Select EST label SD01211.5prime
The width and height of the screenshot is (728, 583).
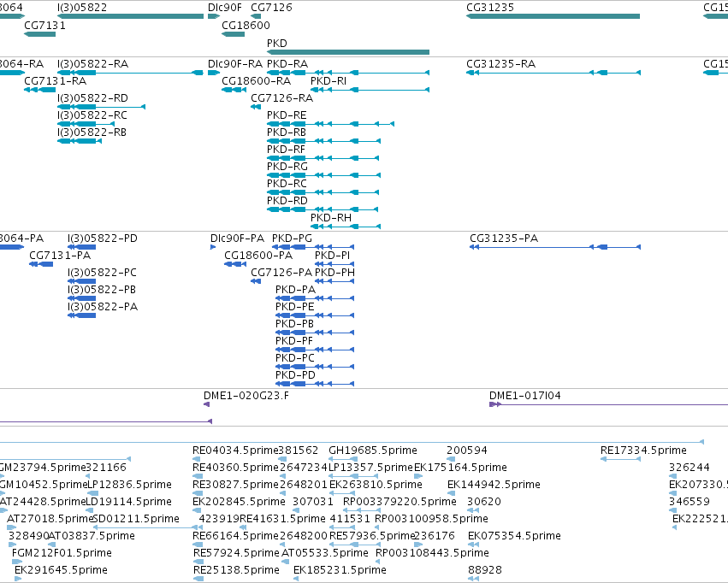(137, 519)
